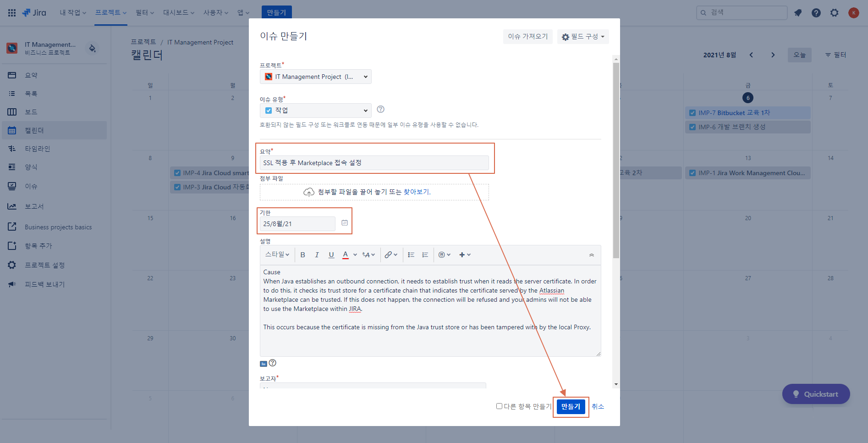The height and width of the screenshot is (443, 868).
Task: Click the 기한 due date field
Action: pos(297,224)
